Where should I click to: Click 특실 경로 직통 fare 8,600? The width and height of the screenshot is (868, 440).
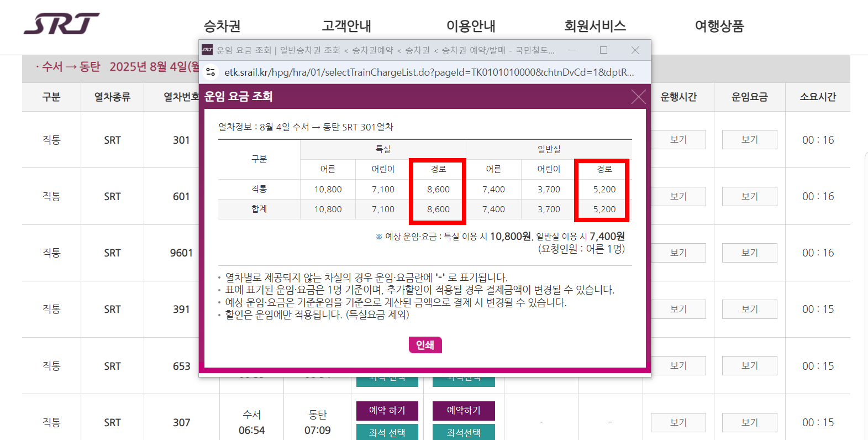(438, 189)
